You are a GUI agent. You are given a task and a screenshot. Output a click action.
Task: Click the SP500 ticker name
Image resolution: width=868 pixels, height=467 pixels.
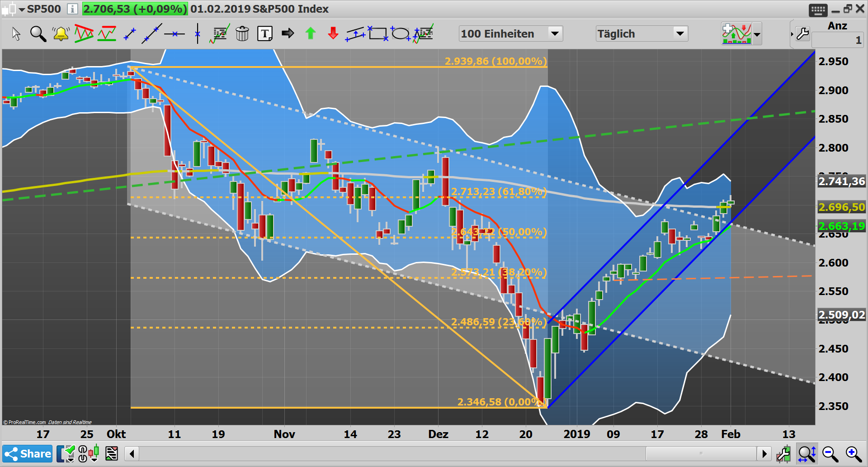point(44,9)
